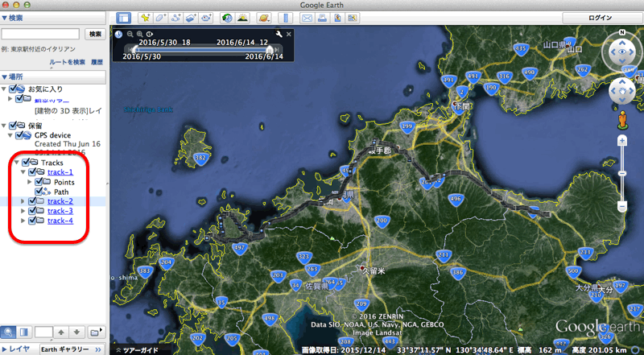Screen dimensions: 644x355
Task: Click the email envelope icon
Action: coord(307,18)
